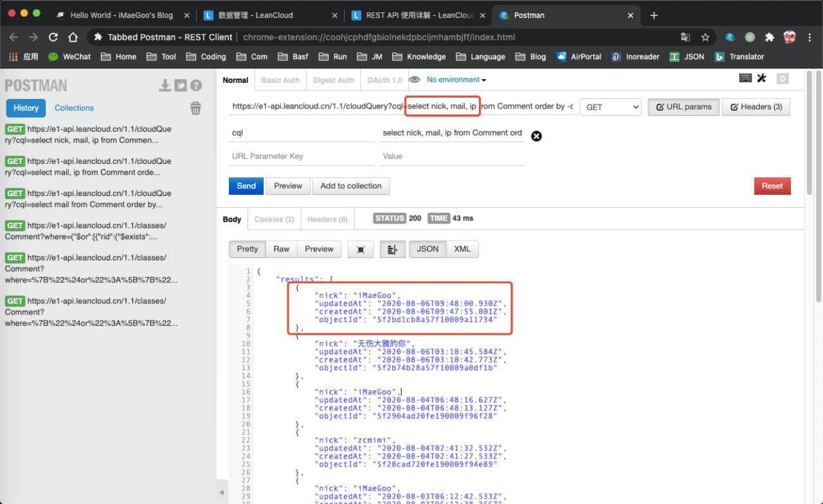Open history entry 'select mail, ip from Comment'
The width and height of the screenshot is (823, 504).
tap(88, 166)
